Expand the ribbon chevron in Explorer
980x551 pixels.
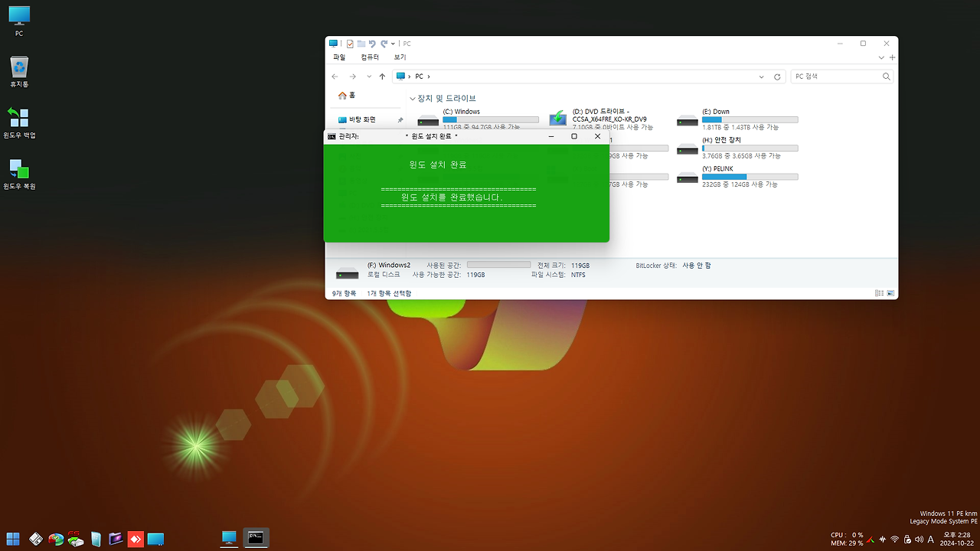pos(882,57)
